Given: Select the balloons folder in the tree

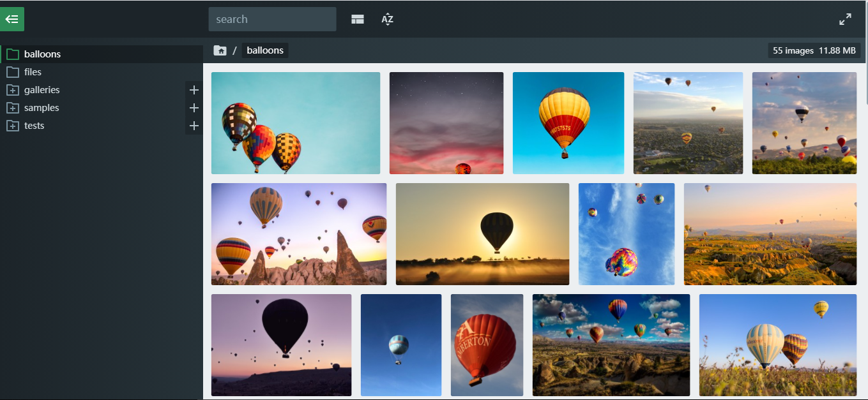Looking at the screenshot, I should pos(102,54).
